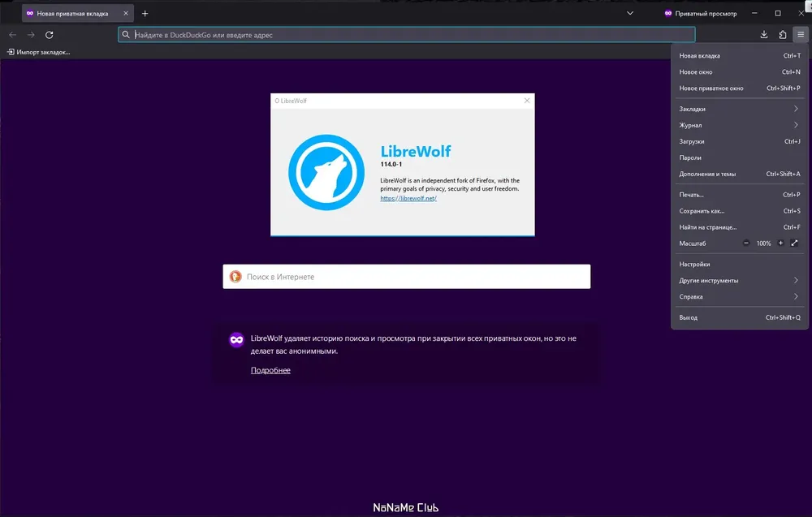Open the downloads toolbar icon
Image resolution: width=812 pixels, height=517 pixels.
(x=764, y=35)
